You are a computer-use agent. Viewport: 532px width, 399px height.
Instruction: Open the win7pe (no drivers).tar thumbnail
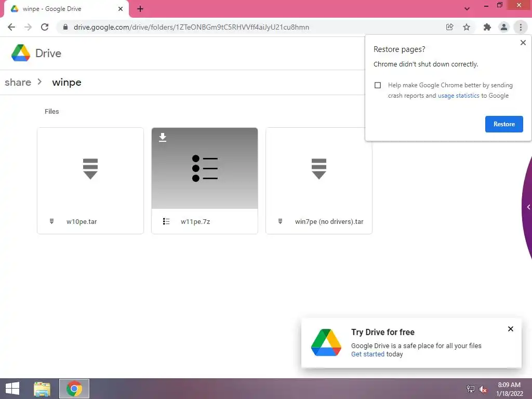click(319, 169)
